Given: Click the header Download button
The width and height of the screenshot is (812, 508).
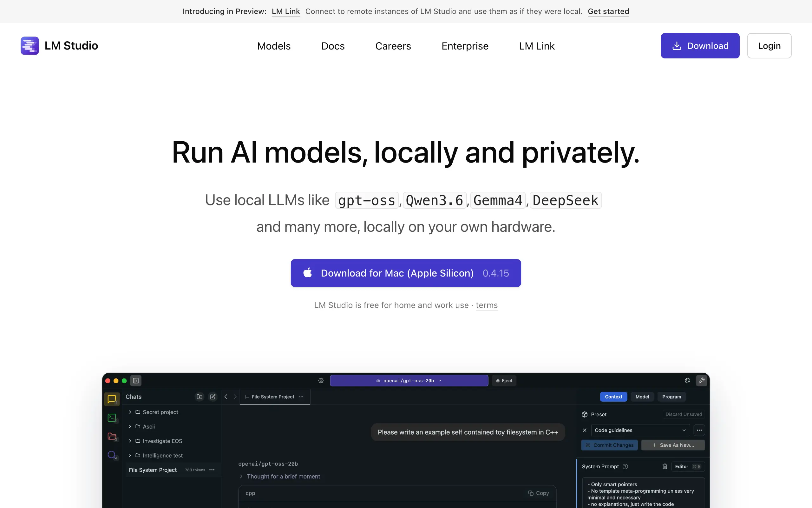Looking at the screenshot, I should point(700,46).
